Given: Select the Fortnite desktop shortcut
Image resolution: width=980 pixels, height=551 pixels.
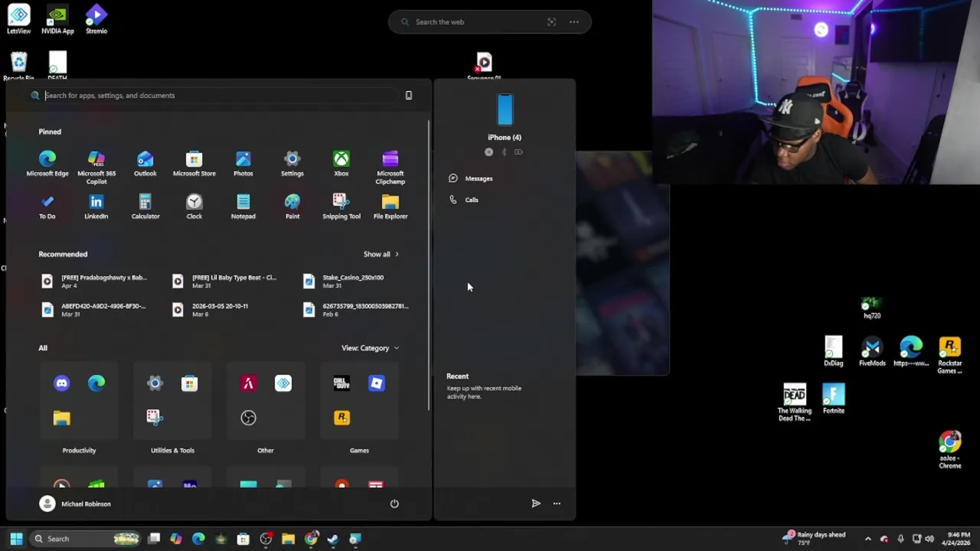Looking at the screenshot, I should point(834,399).
